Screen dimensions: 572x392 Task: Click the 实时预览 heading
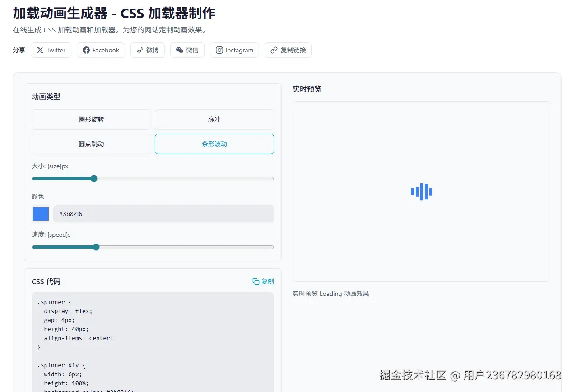pyautogui.click(x=307, y=89)
